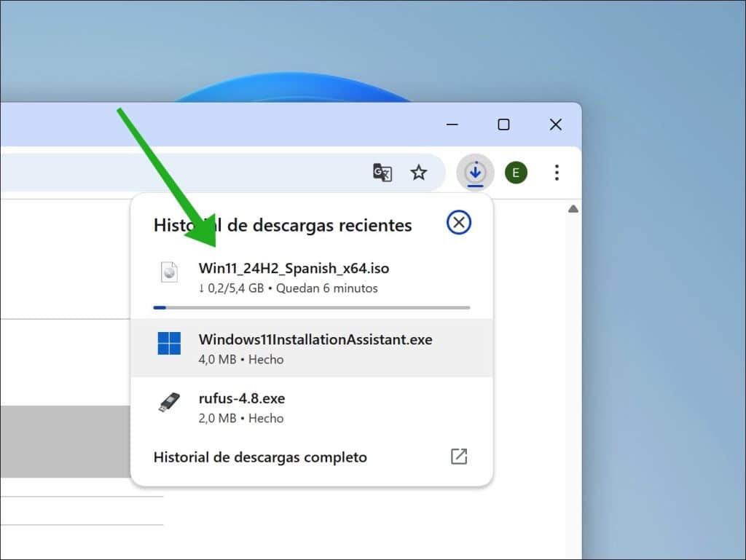Viewport: 746px width, 560px height.
Task: Click the Google Translate icon in address bar
Action: point(382,172)
